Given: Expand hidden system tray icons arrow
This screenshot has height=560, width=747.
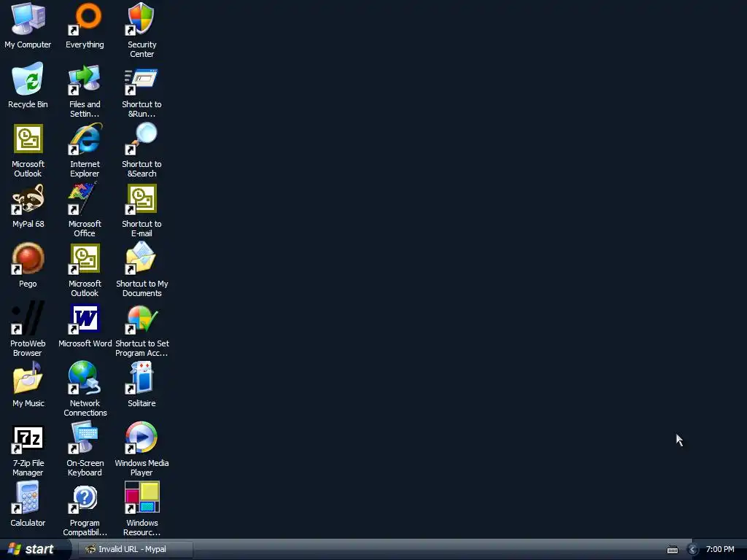Looking at the screenshot, I should tap(692, 550).
